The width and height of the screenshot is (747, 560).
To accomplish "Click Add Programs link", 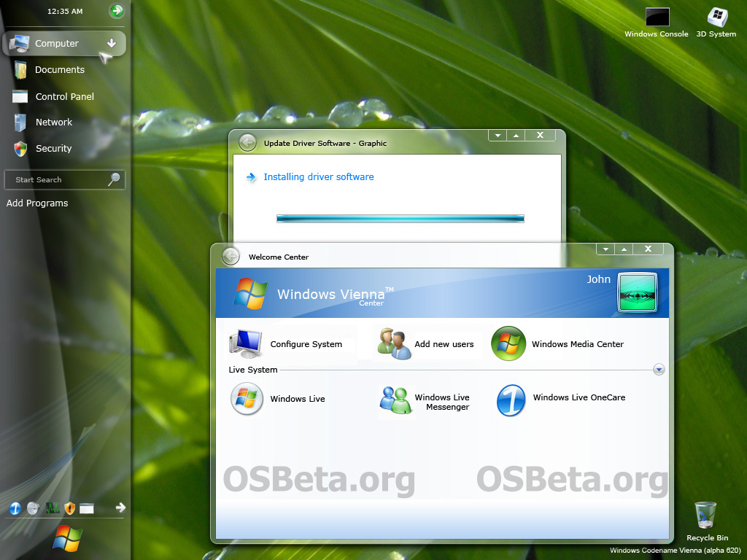I will (37, 203).
